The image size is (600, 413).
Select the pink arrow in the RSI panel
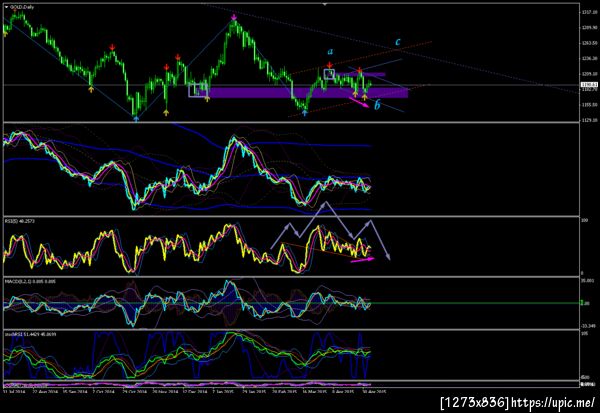coord(362,260)
